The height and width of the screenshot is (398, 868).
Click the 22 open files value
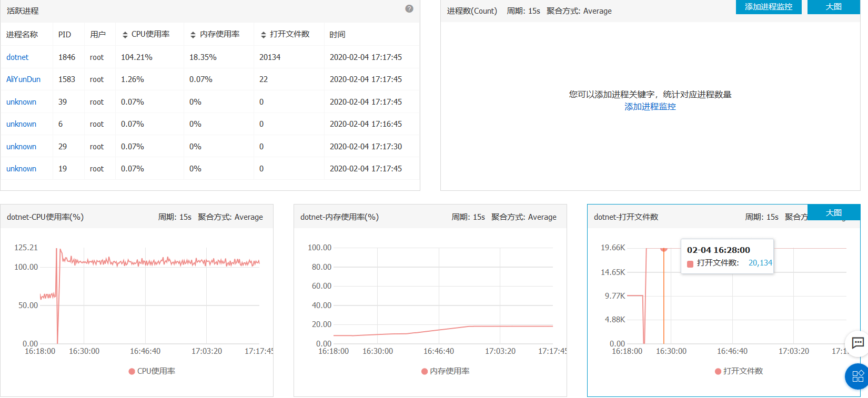(x=264, y=79)
